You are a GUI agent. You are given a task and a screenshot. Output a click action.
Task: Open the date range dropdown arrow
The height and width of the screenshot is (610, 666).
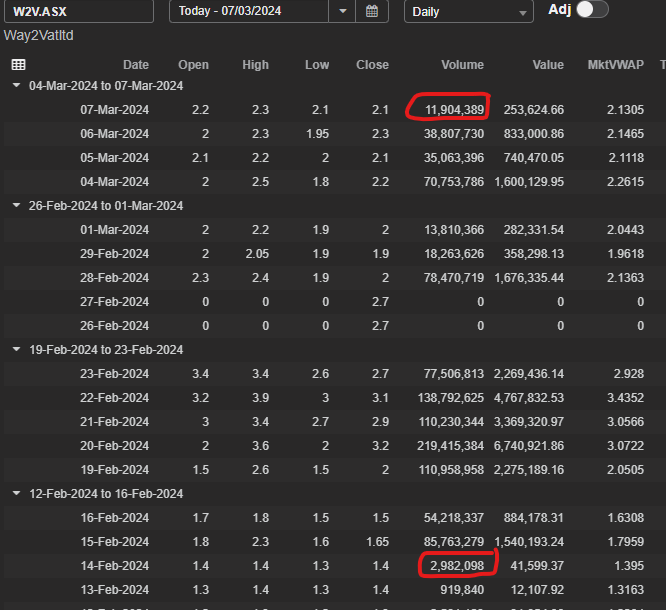tap(342, 11)
